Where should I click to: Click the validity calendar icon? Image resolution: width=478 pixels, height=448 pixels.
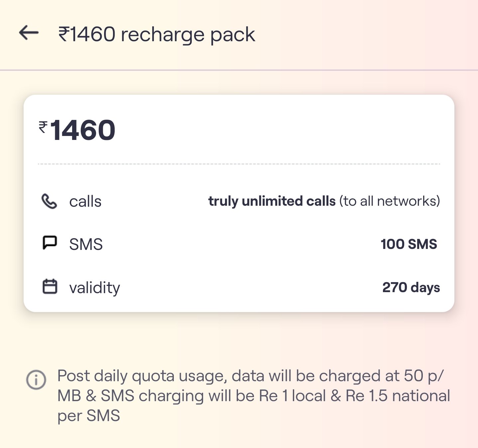point(50,286)
